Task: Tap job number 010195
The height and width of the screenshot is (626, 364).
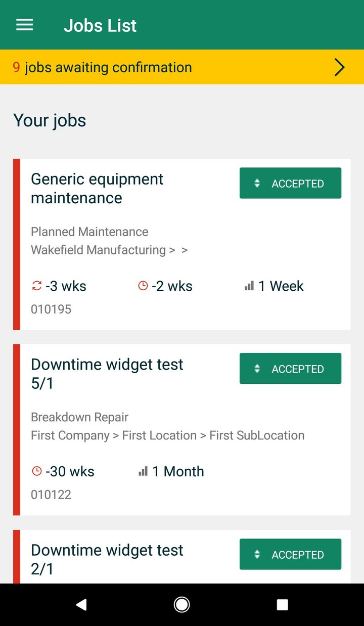Action: (51, 309)
